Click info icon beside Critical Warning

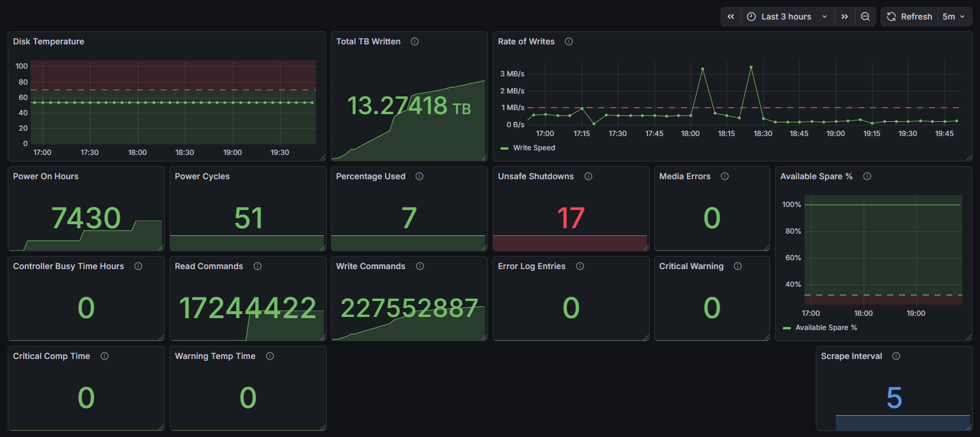click(738, 266)
